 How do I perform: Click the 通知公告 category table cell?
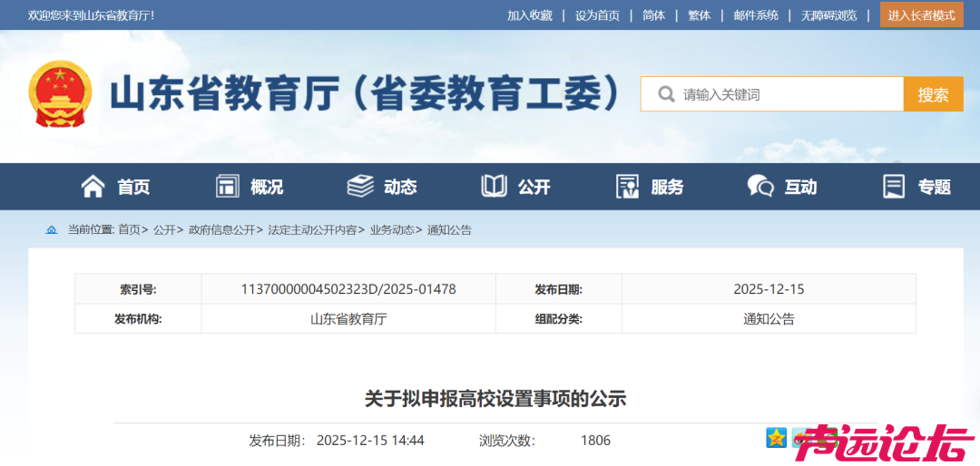(x=769, y=318)
